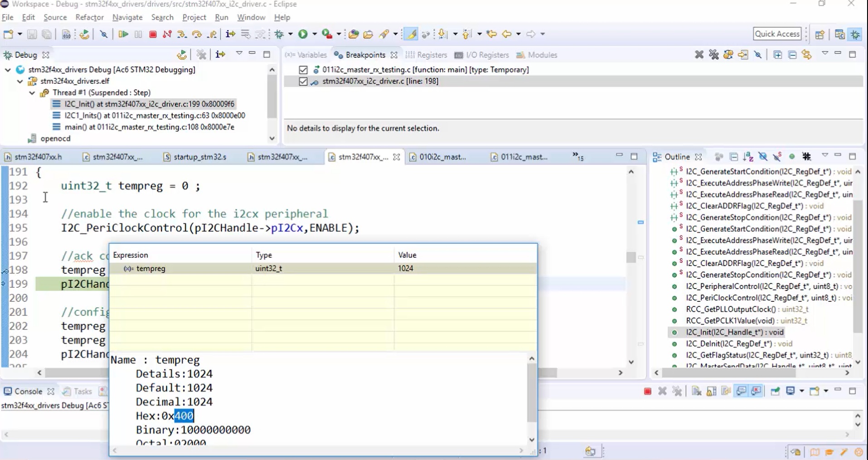Click Outline horizontal scrollbar
Viewport: 868px width, 460px height.
728,373
